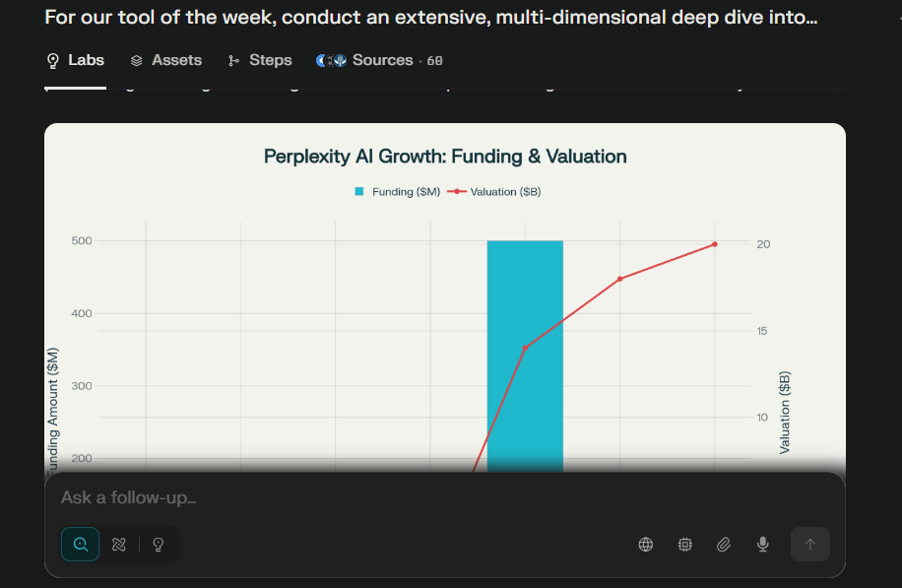Go to the Steps tab
The image size is (902, 588).
260,60
